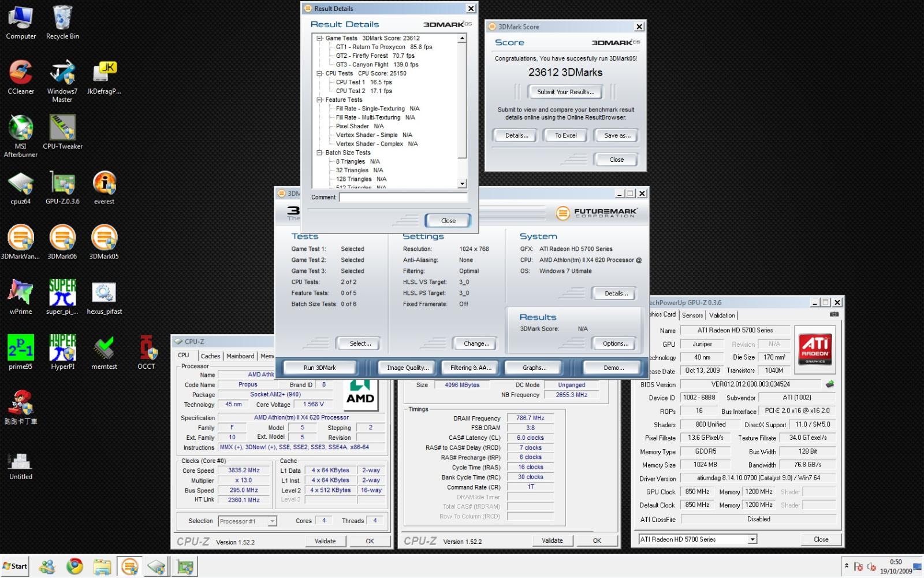Launch GPU-Z.0.3.6 desktop shortcut
This screenshot has width=924, height=578.
tap(62, 187)
